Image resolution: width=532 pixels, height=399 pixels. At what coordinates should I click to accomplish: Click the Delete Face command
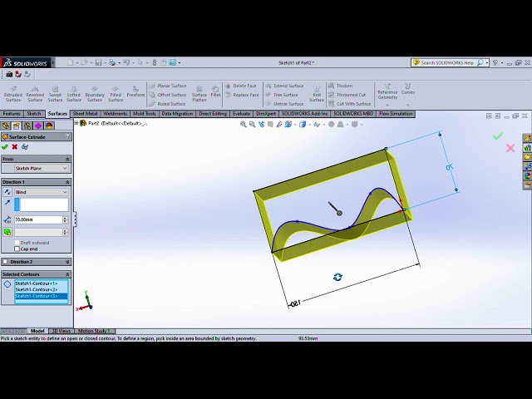[x=241, y=86]
